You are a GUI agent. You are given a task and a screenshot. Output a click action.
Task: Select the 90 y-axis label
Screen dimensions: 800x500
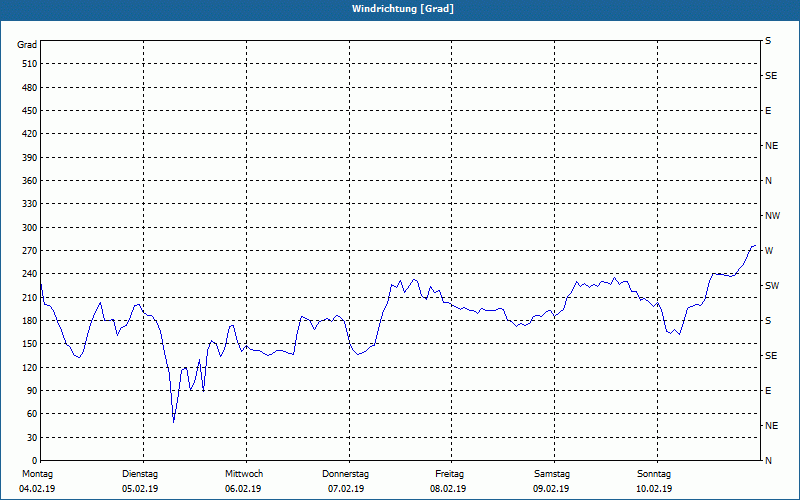pos(32,390)
